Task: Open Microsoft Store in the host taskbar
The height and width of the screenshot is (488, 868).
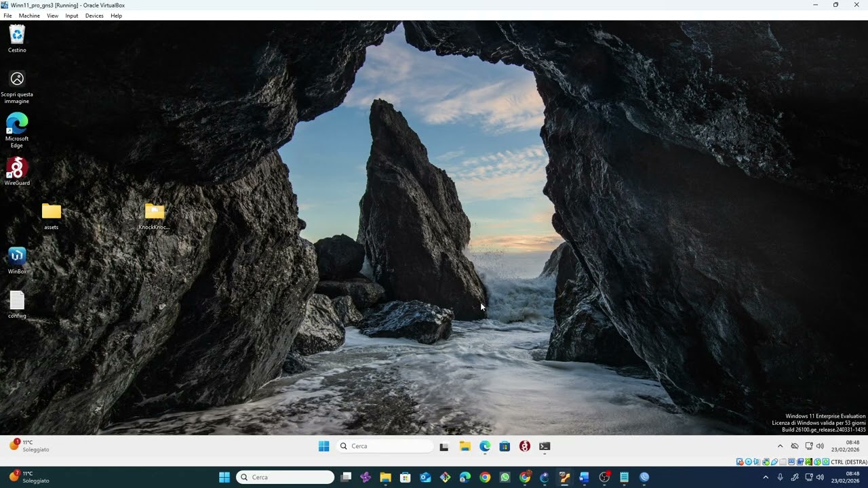Action: pyautogui.click(x=406, y=477)
